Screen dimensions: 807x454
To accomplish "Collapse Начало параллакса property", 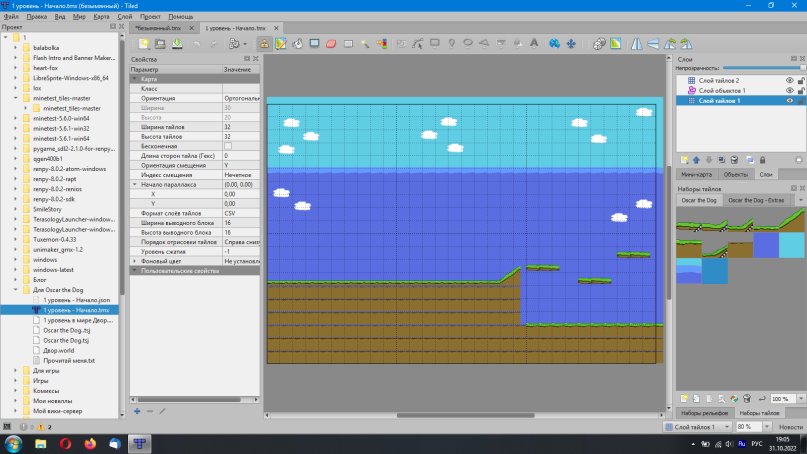I will click(x=135, y=184).
